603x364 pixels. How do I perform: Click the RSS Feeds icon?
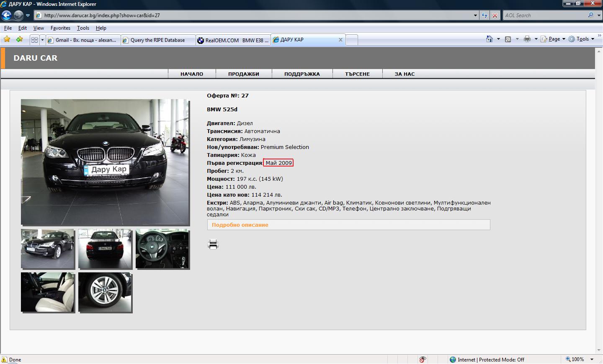pos(508,39)
